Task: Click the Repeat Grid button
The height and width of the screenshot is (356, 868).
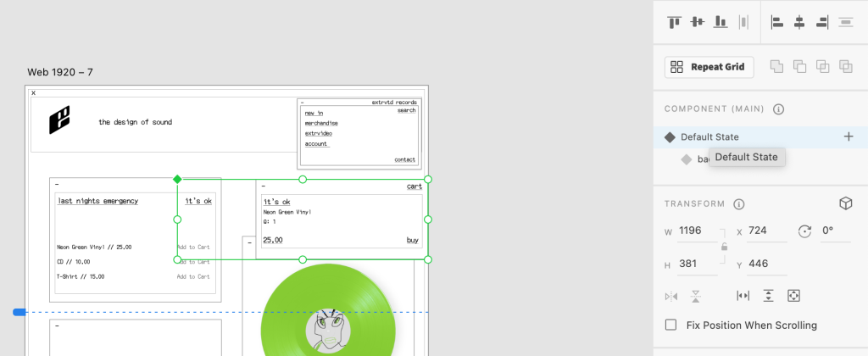Action: pyautogui.click(x=709, y=67)
